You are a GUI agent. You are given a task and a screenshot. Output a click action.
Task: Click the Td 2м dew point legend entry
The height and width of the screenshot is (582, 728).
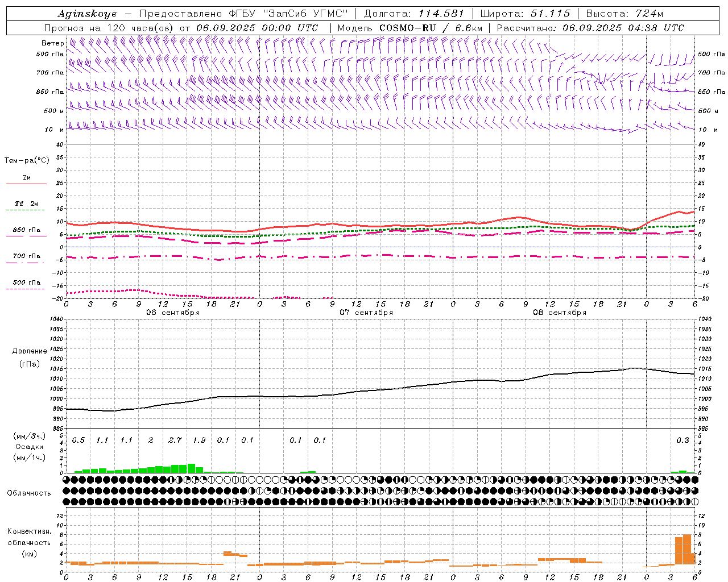click(27, 203)
